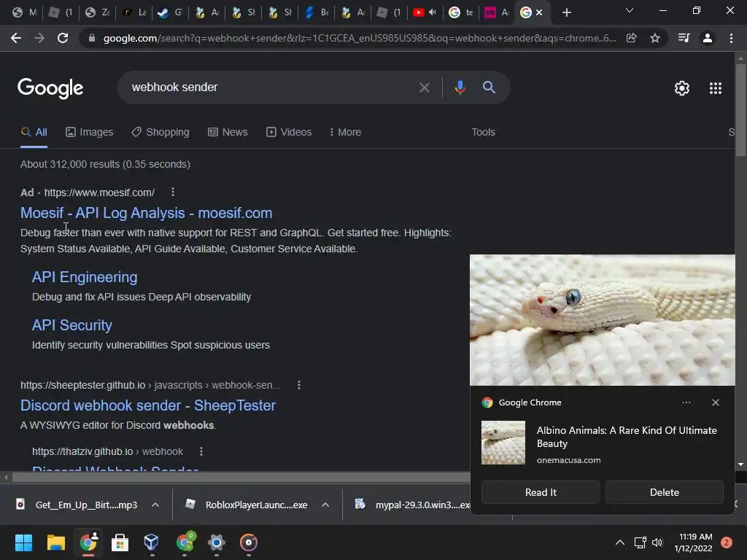Open Google quick settings gear
This screenshot has width=747, height=560.
click(682, 88)
